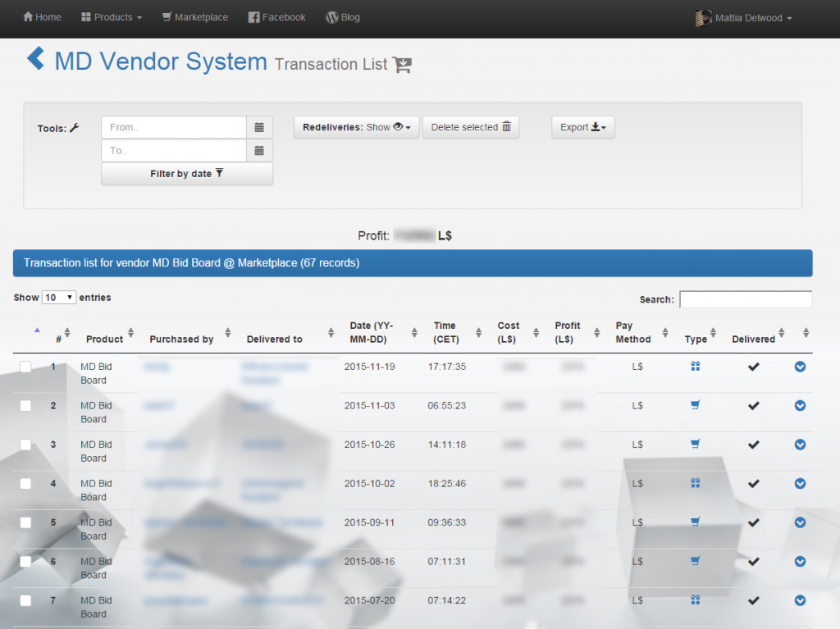
Task: Open the Redeliveries Show dropdown
Action: tap(356, 127)
